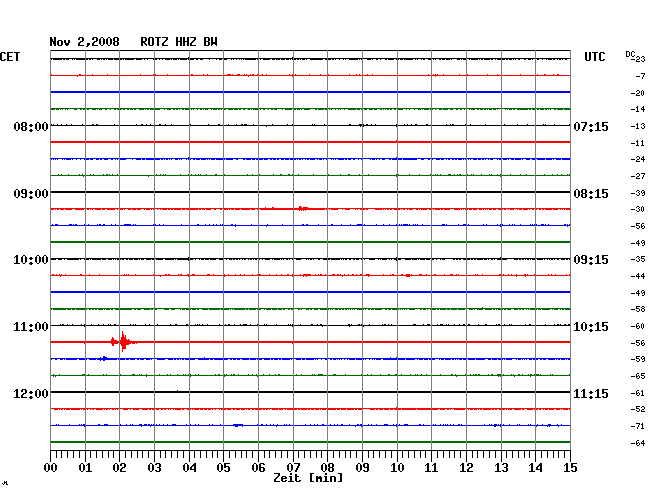650x494 pixels.
Task: Click the '12:00' CET time label
Action: tap(31, 393)
